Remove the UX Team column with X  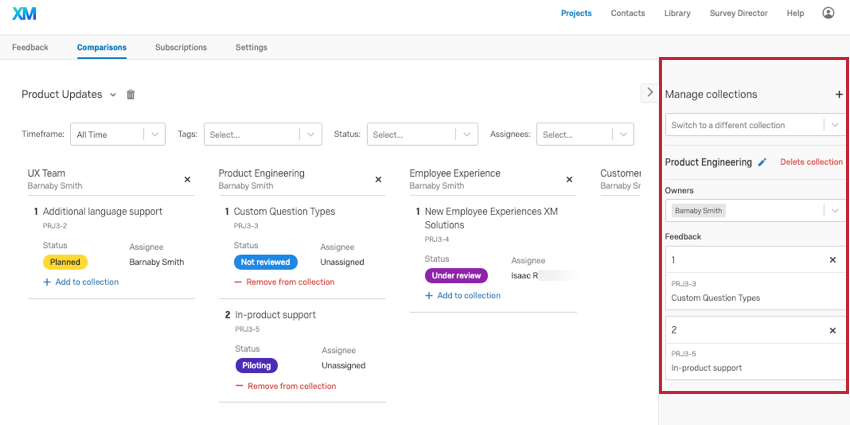click(187, 179)
